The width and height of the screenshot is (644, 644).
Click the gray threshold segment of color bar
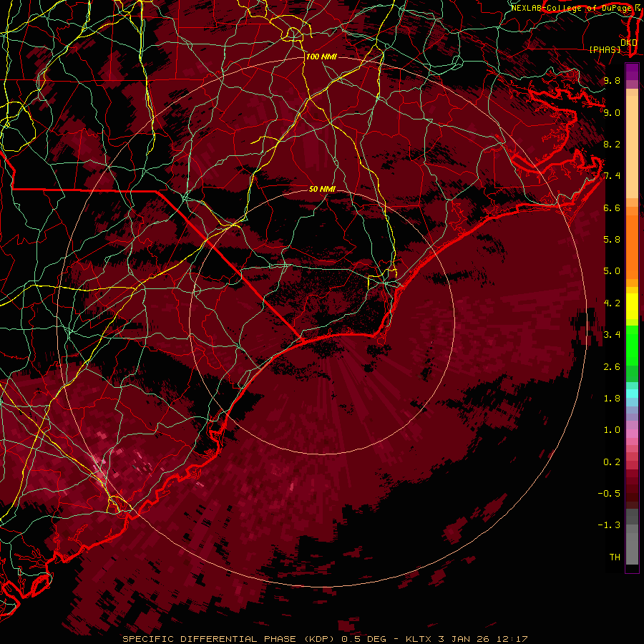pyautogui.click(x=632, y=546)
